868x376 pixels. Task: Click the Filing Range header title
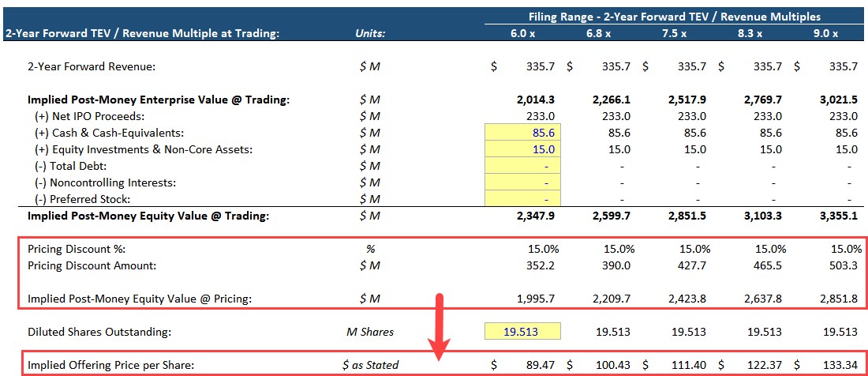coord(674,17)
